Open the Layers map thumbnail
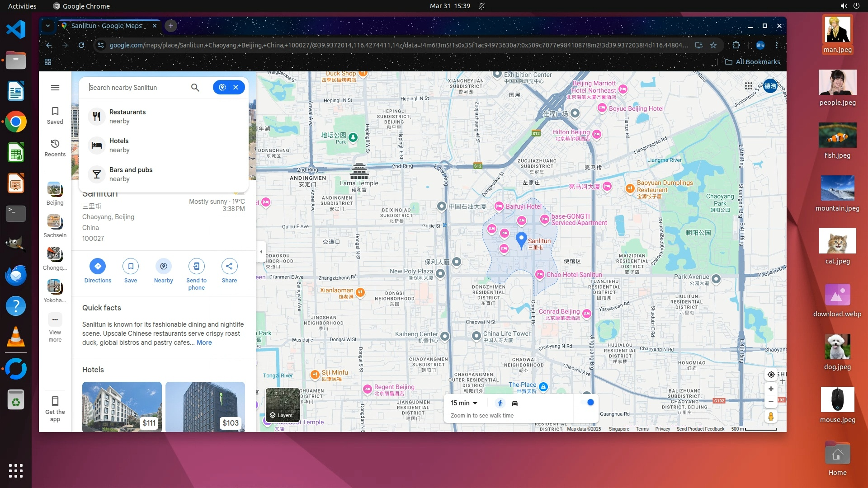This screenshot has width=868, height=488. (283, 405)
